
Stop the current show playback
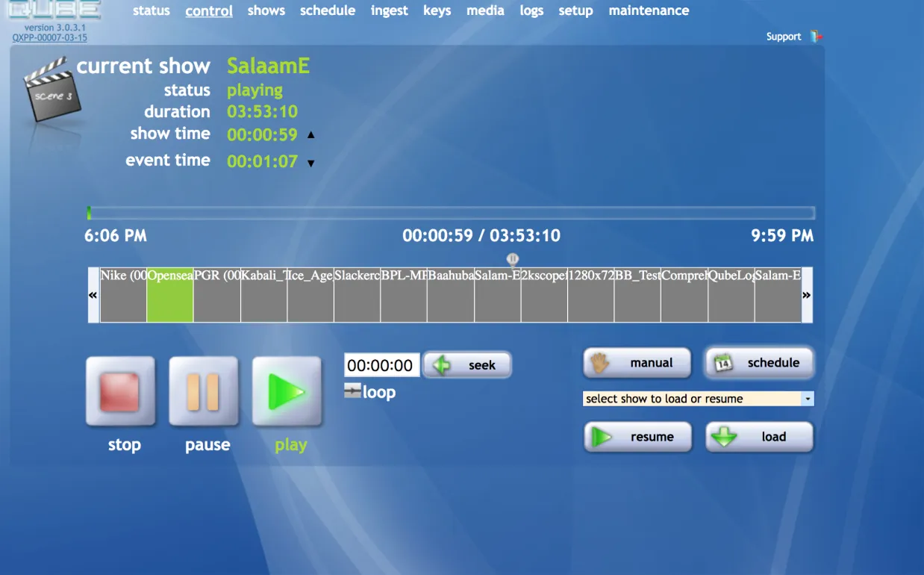121,391
